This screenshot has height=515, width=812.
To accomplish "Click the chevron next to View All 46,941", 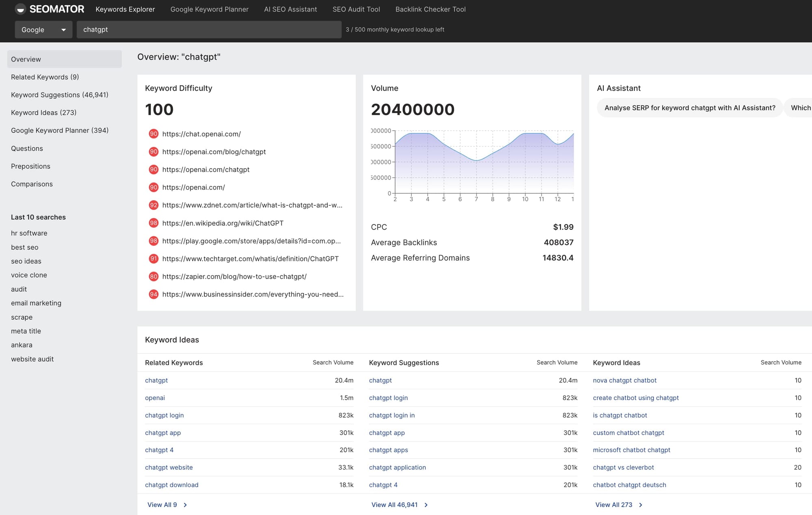I will [x=426, y=505].
